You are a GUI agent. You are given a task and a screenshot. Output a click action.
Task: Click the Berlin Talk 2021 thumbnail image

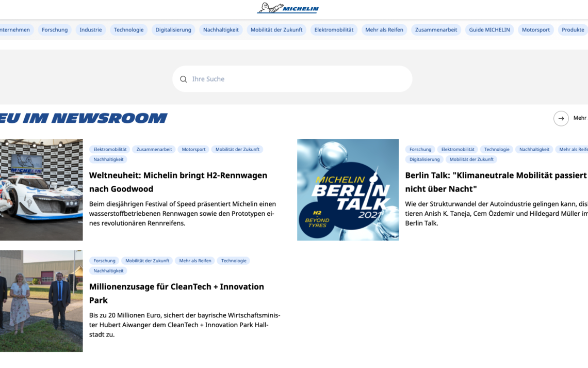[x=347, y=189]
